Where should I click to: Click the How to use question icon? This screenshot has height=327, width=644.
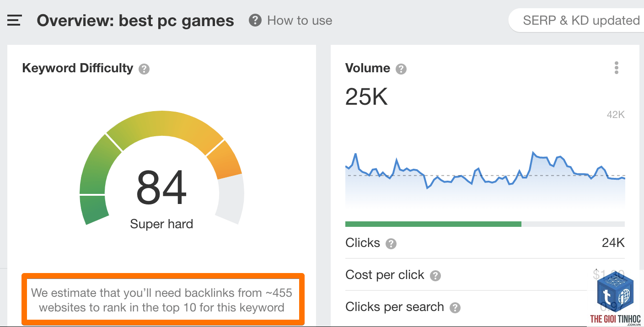coord(255,21)
